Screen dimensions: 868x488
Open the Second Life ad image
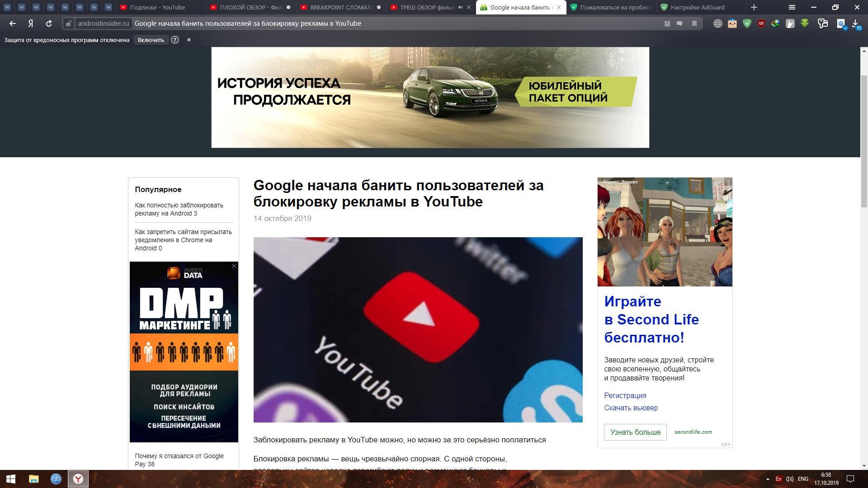[x=665, y=232]
